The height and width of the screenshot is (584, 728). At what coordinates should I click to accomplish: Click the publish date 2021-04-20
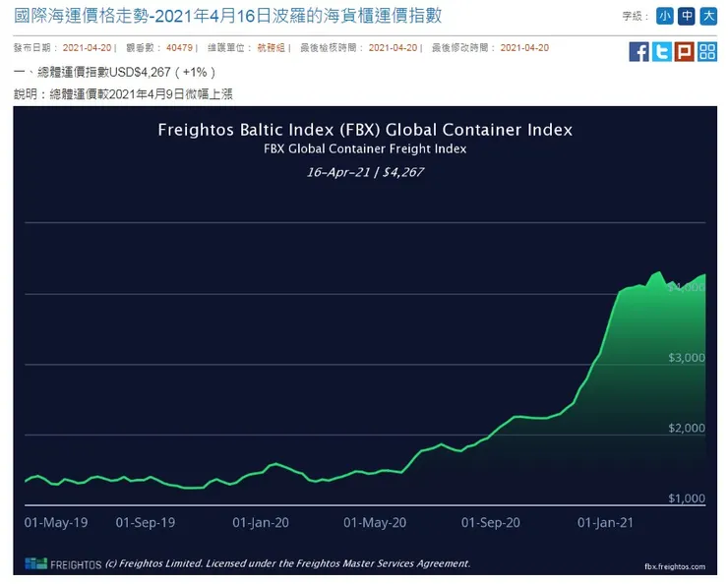point(87,48)
